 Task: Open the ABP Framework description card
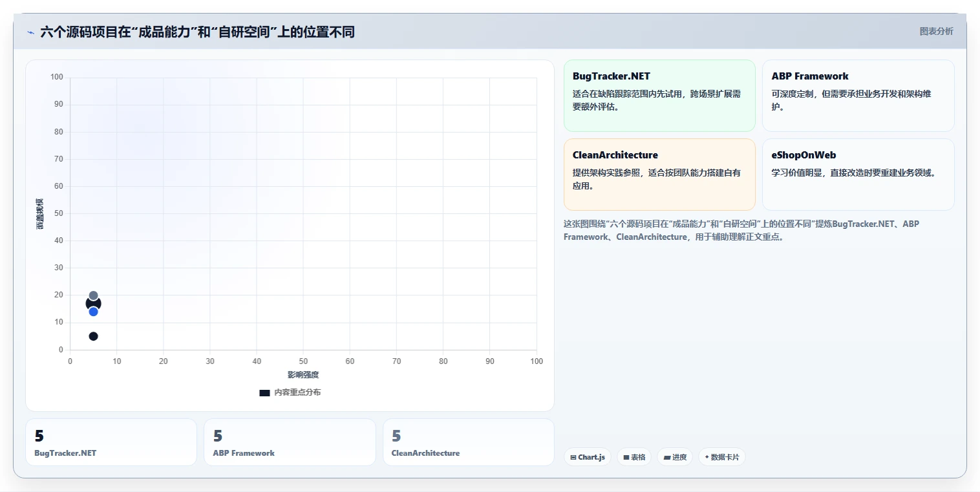(858, 96)
